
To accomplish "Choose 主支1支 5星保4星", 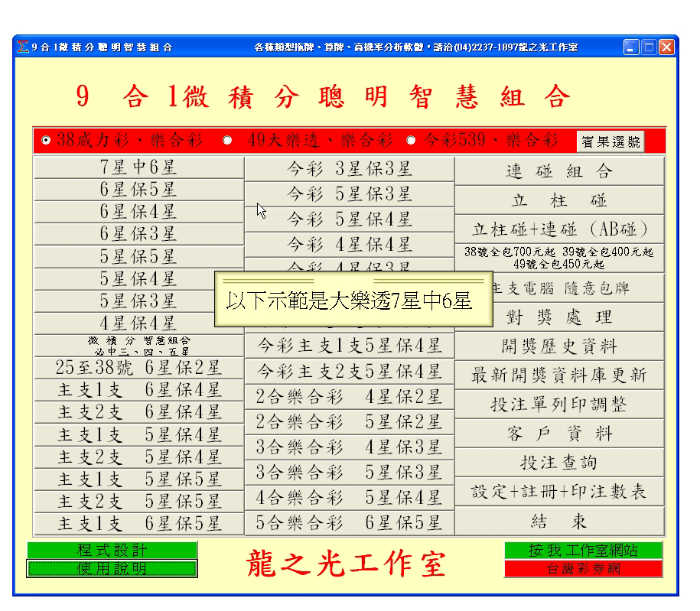I will click(138, 435).
